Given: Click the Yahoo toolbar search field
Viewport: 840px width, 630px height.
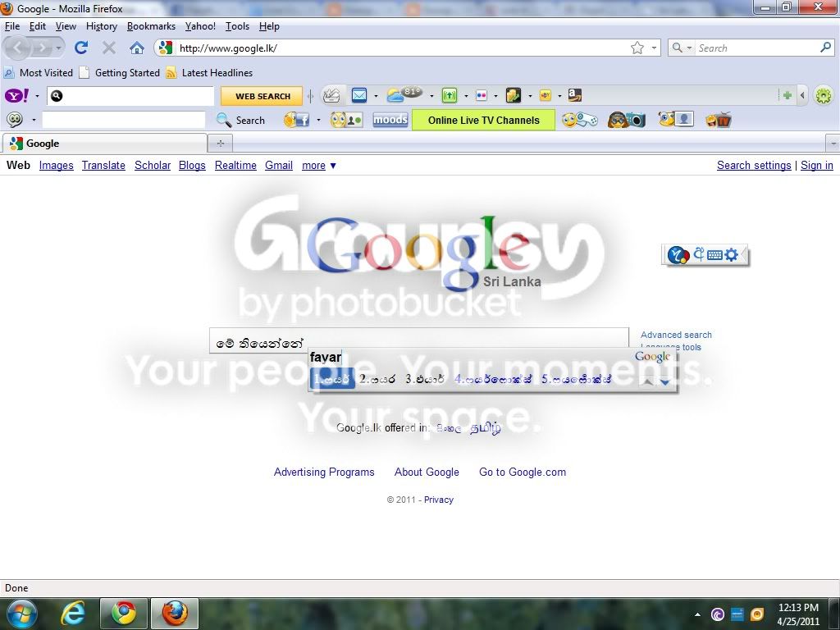Looking at the screenshot, I should pyautogui.click(x=130, y=96).
